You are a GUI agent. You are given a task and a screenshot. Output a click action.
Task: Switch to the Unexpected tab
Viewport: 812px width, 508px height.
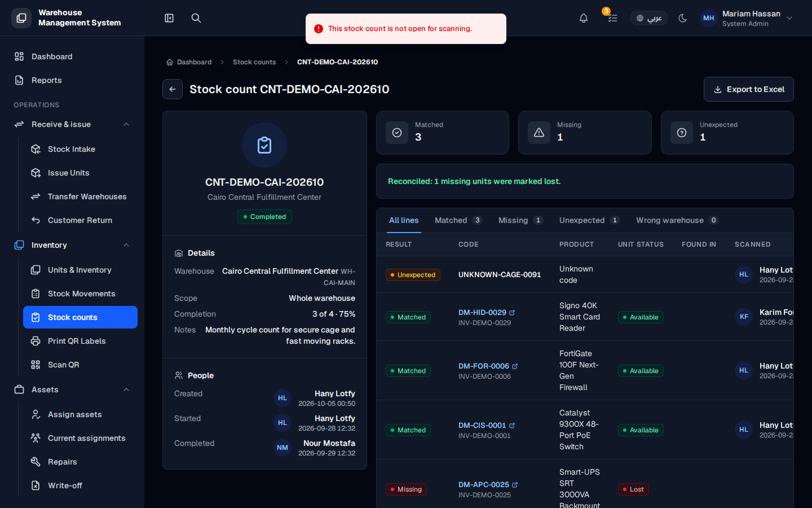tap(589, 220)
